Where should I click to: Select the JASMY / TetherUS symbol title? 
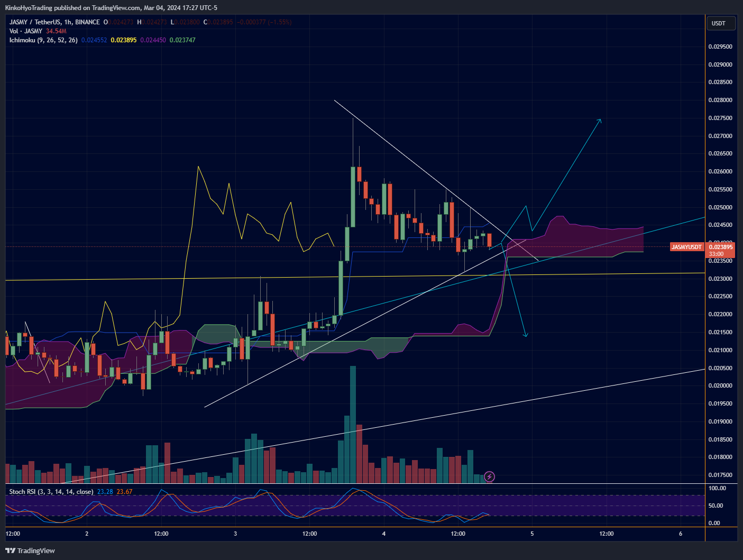coord(54,22)
